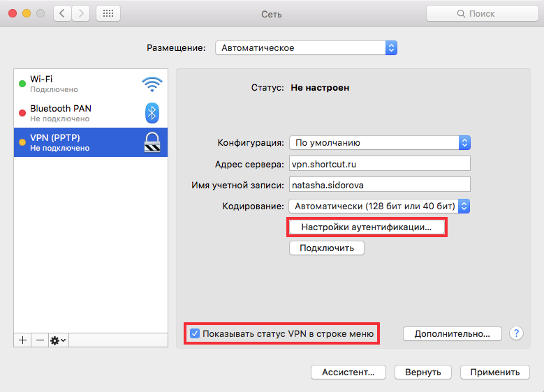
Task: Apply changes with Применить
Action: 495,372
